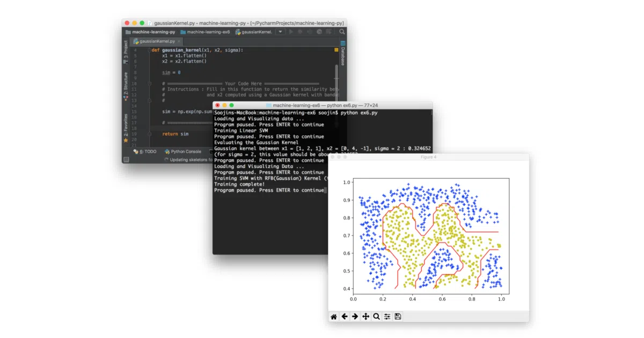Click code line 'x1 = x1.flatten()'
Viewport: 644px width, 338px height.
[184, 56]
